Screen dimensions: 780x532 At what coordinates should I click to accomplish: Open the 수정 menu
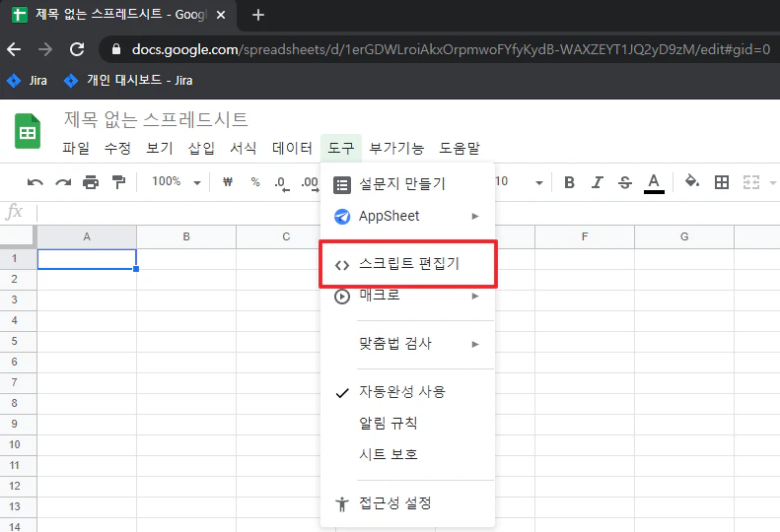(117, 148)
